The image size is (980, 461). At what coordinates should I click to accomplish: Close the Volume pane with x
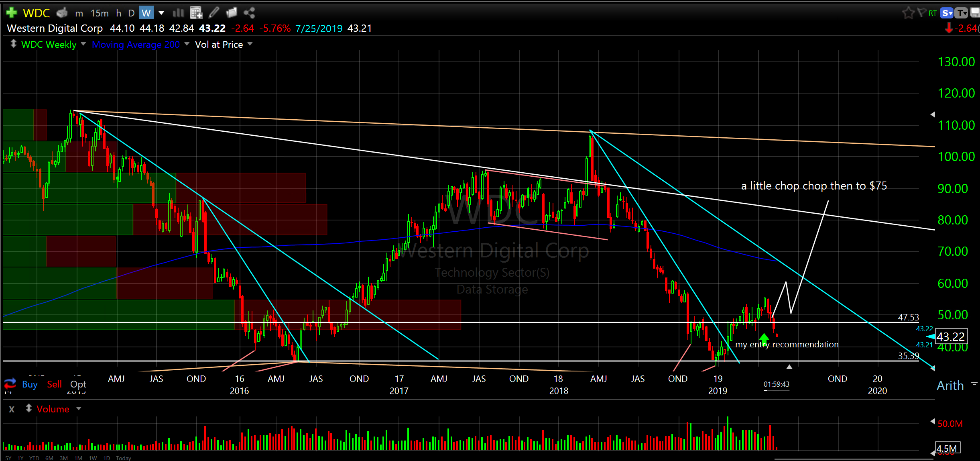(12, 409)
